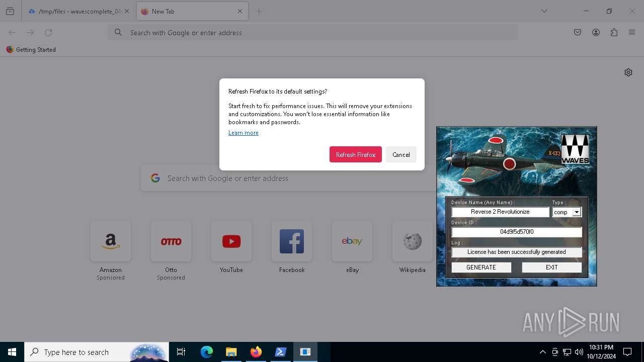Switch to Firefox on the taskbar

click(256, 352)
